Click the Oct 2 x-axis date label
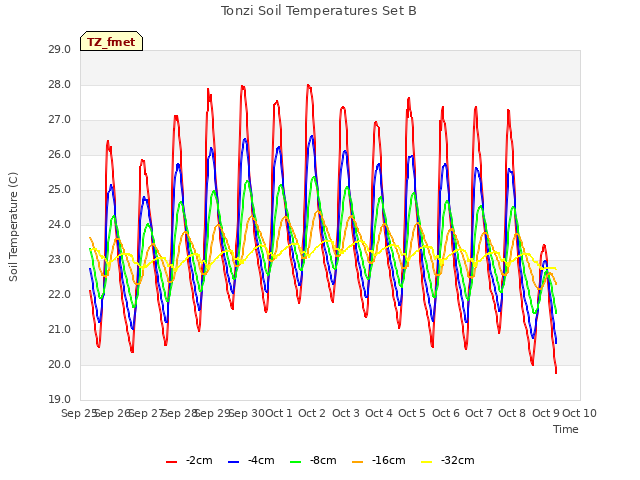 pyautogui.click(x=312, y=413)
